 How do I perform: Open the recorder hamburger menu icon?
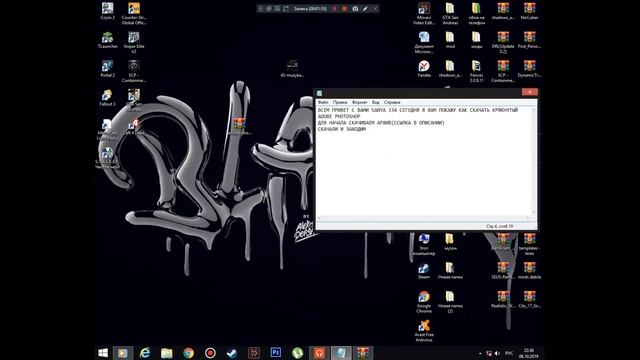(x=260, y=9)
